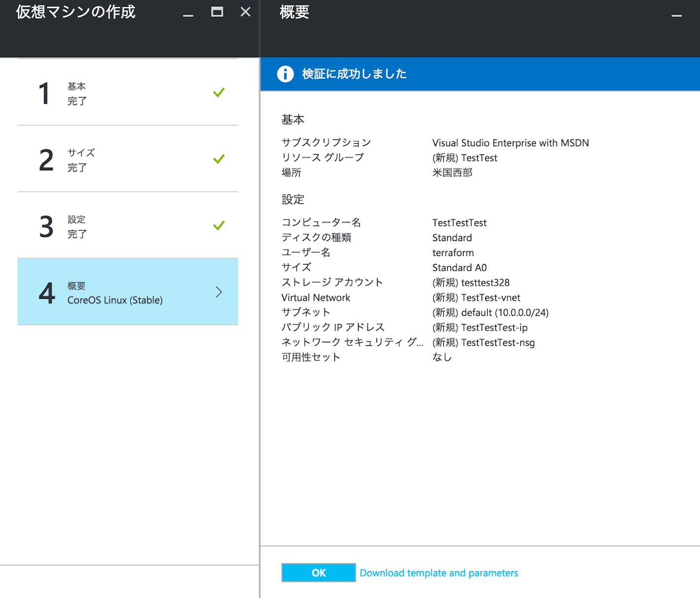The image size is (700, 598).
Task: Click the TestTestTest-ip public IP value
Action: point(494,328)
